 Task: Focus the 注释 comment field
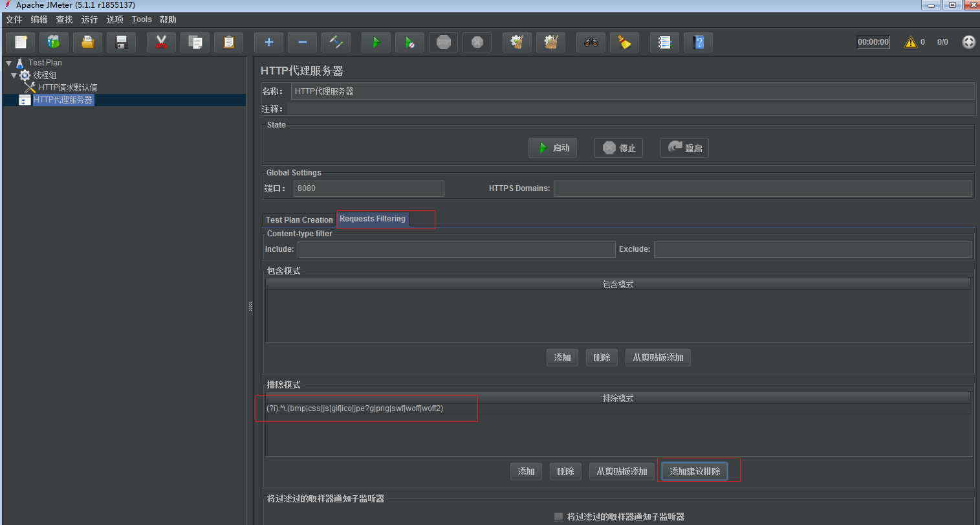631,109
